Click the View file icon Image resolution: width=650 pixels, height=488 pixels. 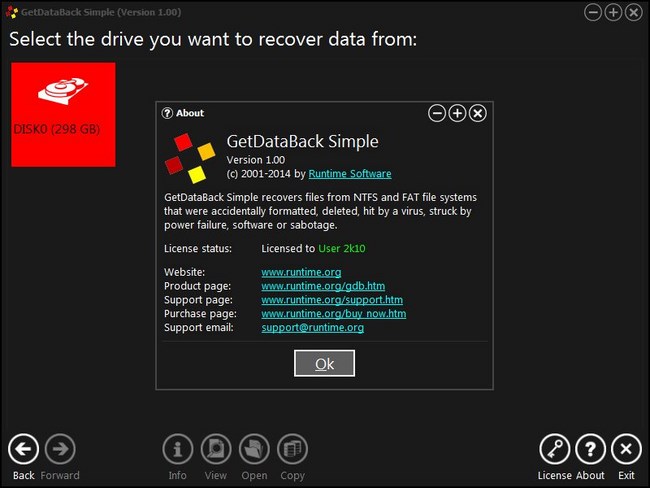[x=216, y=449]
